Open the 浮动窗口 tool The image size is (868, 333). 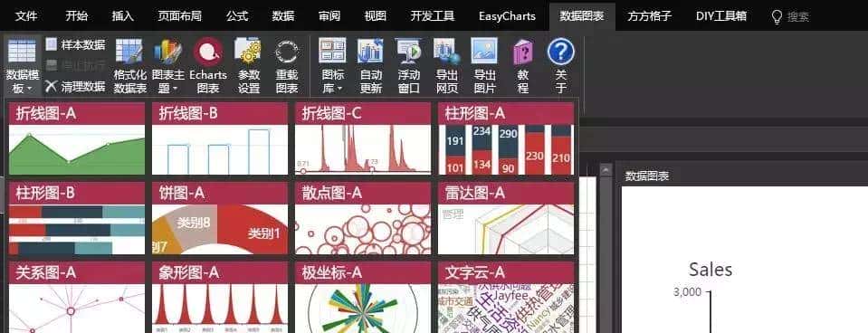pos(408,65)
